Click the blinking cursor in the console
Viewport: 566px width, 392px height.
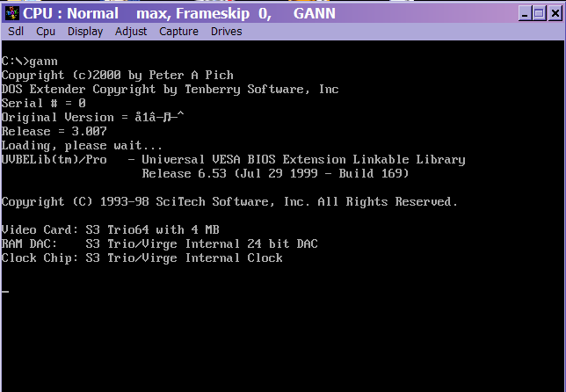4,290
